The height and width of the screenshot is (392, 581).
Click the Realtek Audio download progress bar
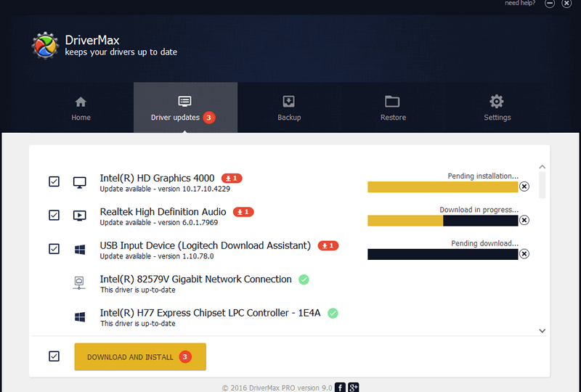(x=443, y=221)
